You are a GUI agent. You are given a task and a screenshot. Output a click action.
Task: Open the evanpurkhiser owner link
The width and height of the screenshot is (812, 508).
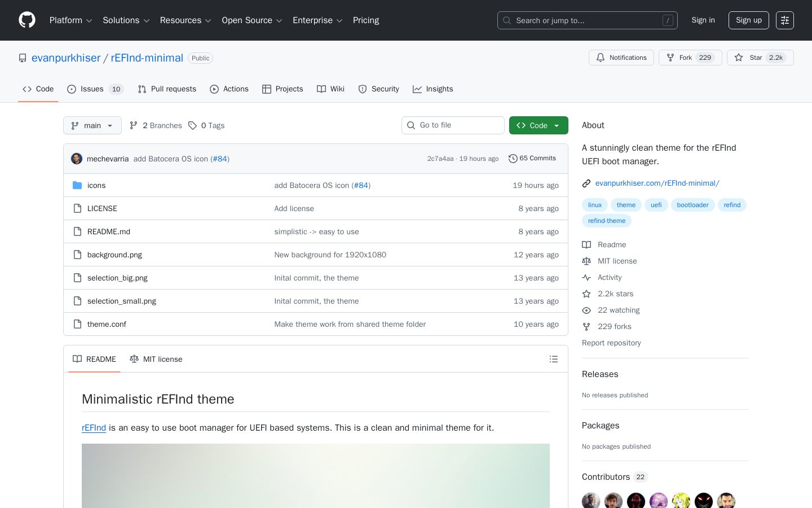66,58
